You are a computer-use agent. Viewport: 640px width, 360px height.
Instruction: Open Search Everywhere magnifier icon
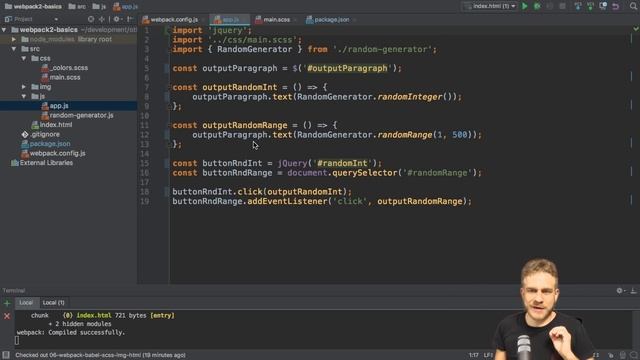click(x=633, y=6)
